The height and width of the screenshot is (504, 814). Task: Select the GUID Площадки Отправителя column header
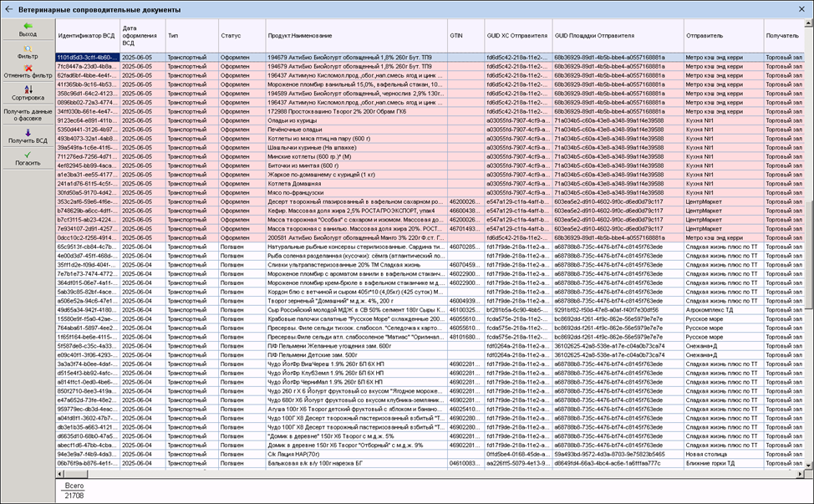click(616, 36)
